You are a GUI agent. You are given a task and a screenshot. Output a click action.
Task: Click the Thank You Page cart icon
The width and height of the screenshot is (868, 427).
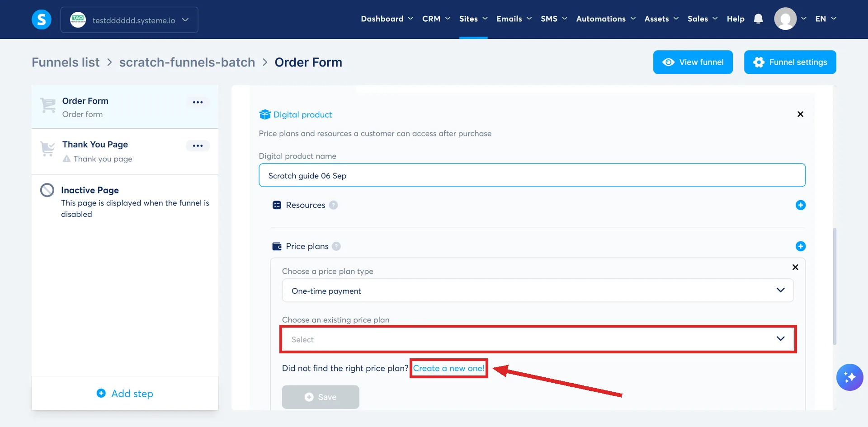click(x=48, y=149)
